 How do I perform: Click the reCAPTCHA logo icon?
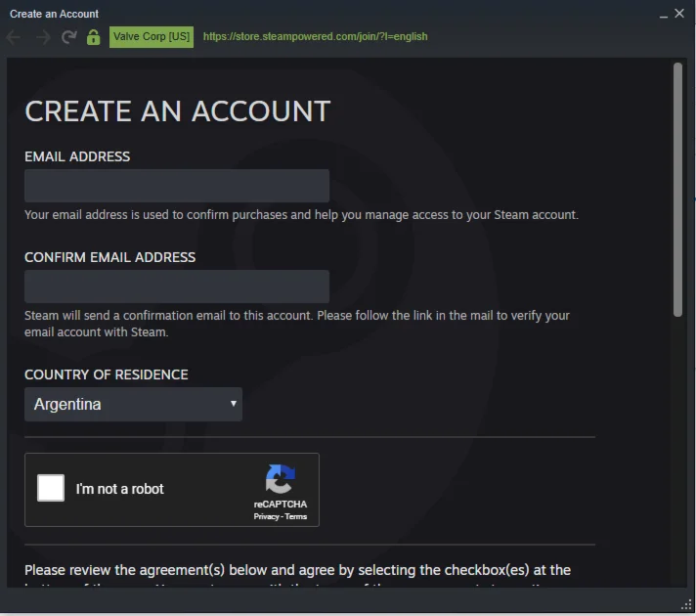[281, 479]
